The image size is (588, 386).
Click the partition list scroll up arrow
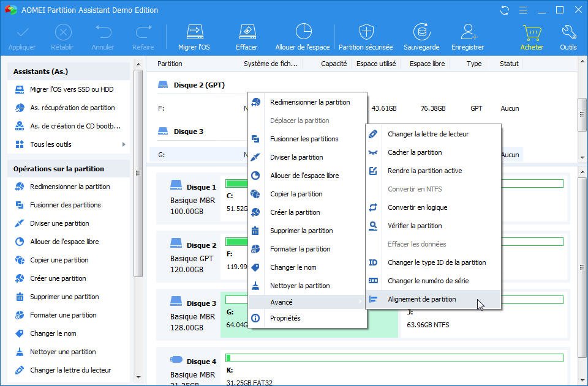point(582,61)
